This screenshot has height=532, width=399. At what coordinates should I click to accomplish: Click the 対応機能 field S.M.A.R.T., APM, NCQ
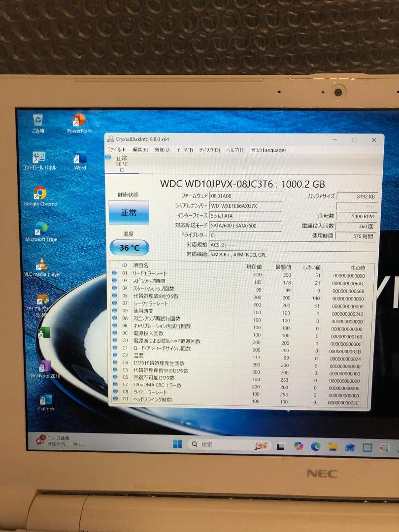click(x=292, y=255)
